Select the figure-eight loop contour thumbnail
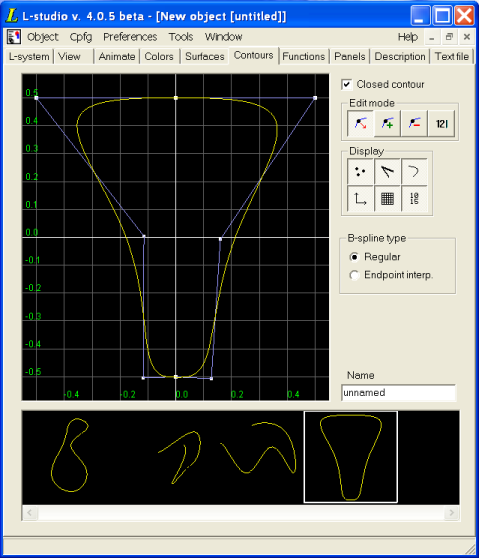This screenshot has height=558, width=479. 70,456
